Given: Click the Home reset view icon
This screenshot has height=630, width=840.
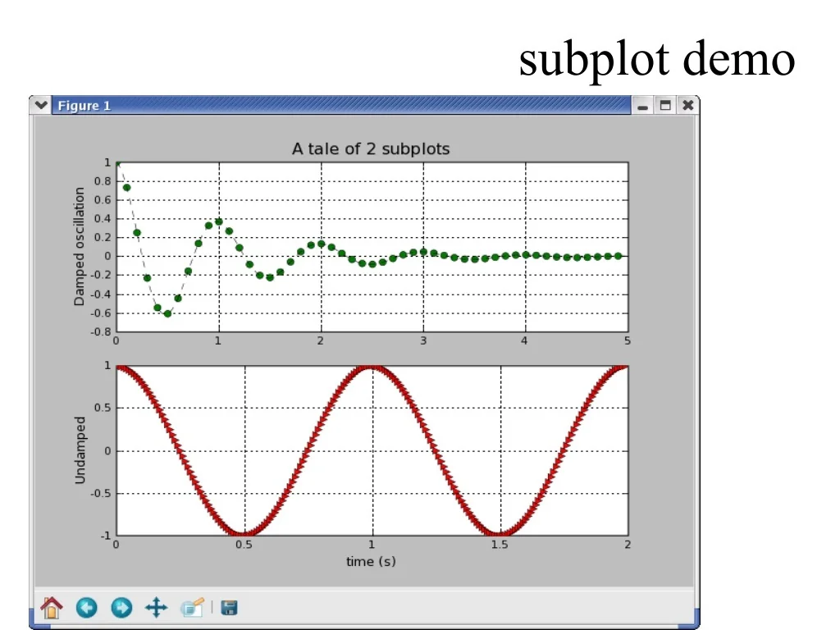Looking at the screenshot, I should [x=52, y=608].
